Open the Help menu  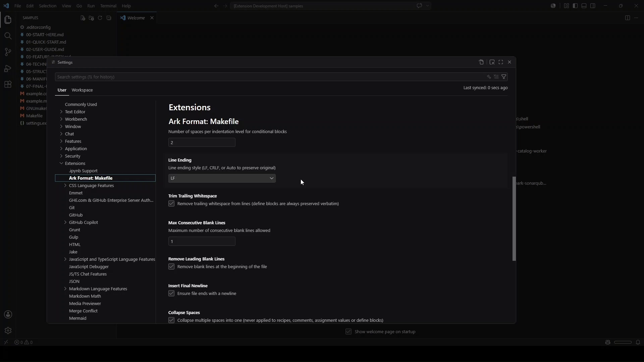126,6
